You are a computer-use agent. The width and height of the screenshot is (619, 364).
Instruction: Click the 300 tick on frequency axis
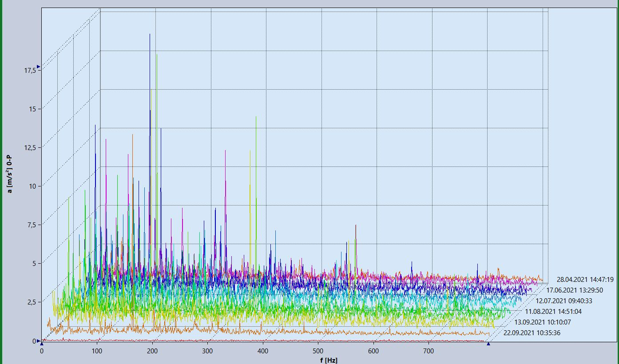(207, 351)
